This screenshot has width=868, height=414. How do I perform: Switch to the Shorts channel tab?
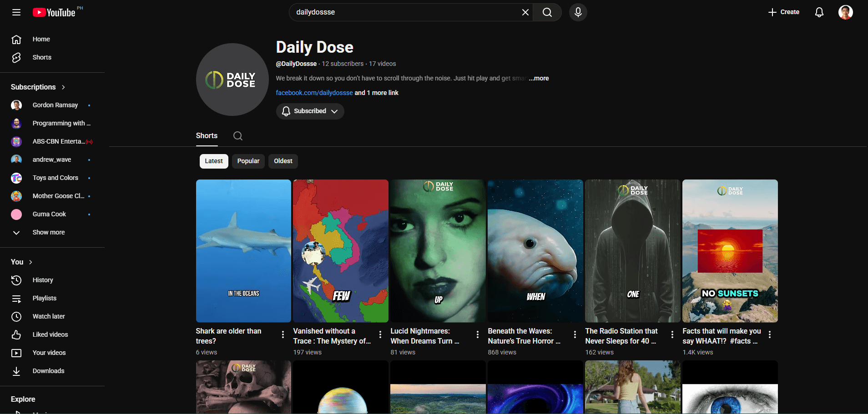click(207, 136)
